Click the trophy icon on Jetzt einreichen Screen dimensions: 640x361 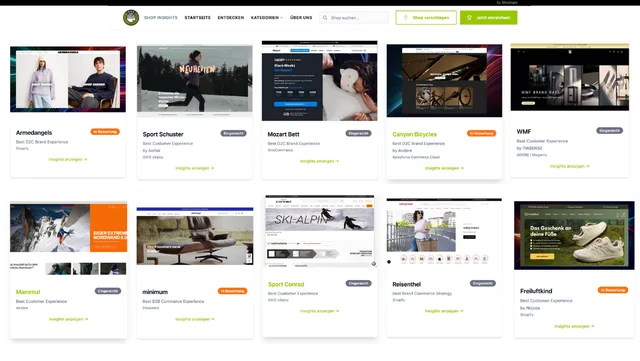point(469,18)
